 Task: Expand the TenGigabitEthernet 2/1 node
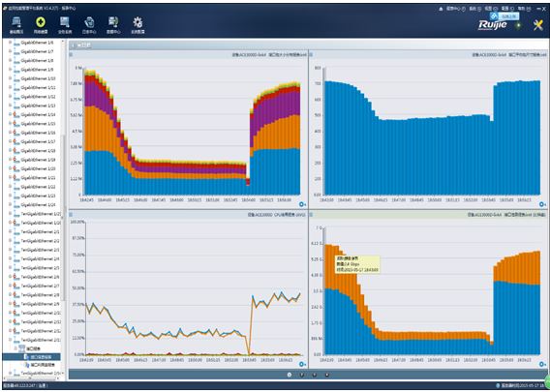pyautogui.click(x=10, y=231)
